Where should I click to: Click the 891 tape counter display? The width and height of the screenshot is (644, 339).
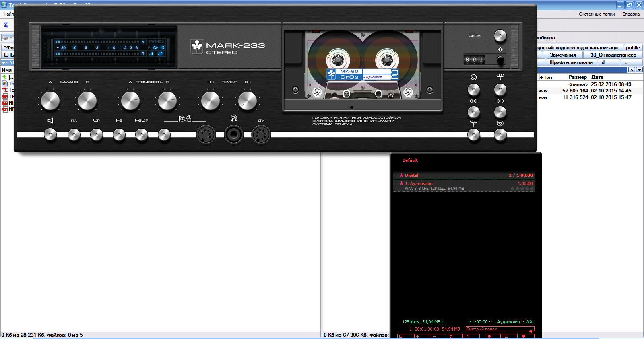[475, 60]
